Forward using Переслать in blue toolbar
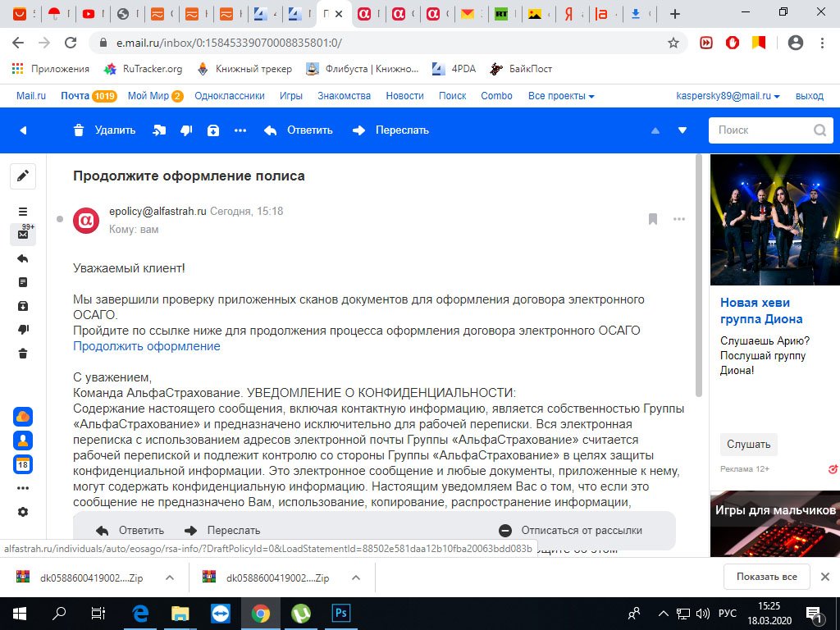The height and width of the screenshot is (630, 840). click(x=390, y=130)
